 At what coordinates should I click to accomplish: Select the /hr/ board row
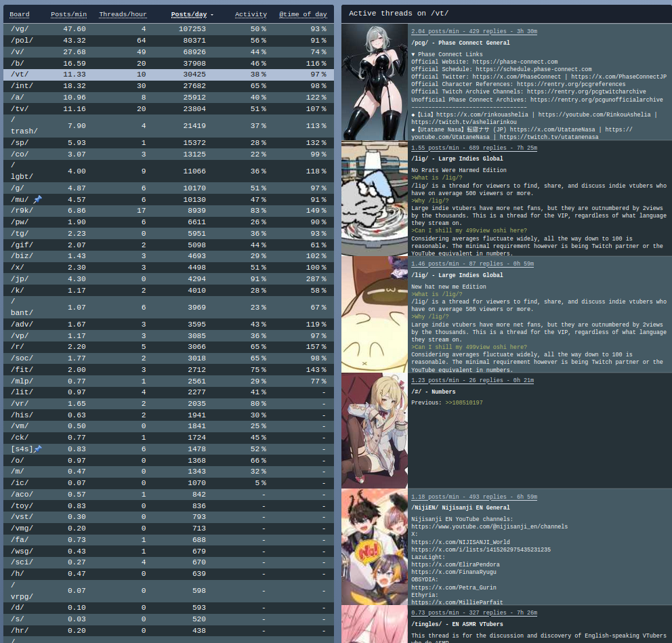169,631
